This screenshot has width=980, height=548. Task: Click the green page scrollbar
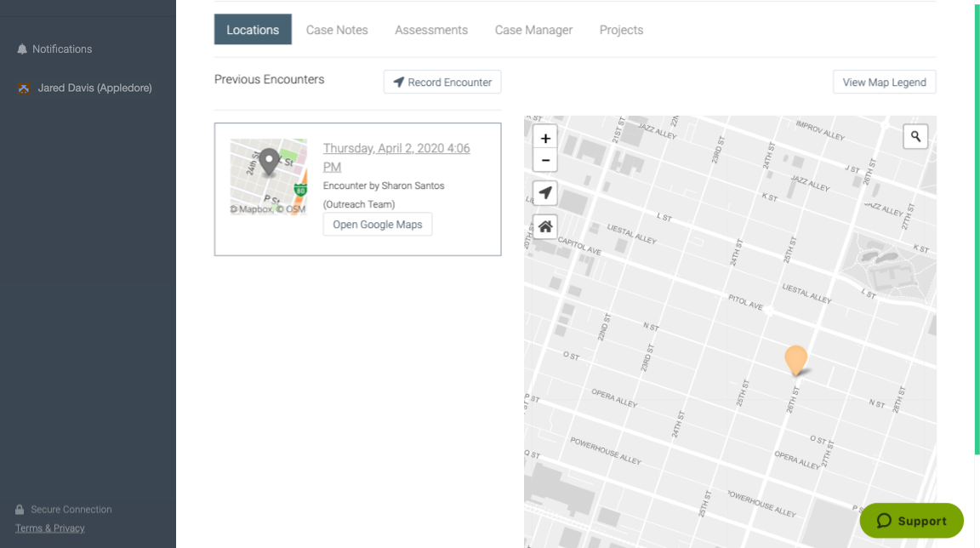pos(977,228)
